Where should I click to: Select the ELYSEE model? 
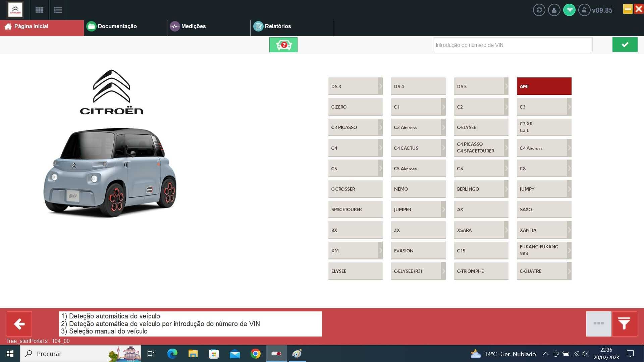(355, 271)
